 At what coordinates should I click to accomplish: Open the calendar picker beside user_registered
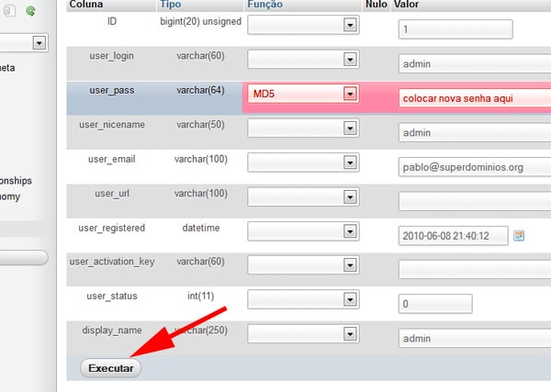[519, 235]
